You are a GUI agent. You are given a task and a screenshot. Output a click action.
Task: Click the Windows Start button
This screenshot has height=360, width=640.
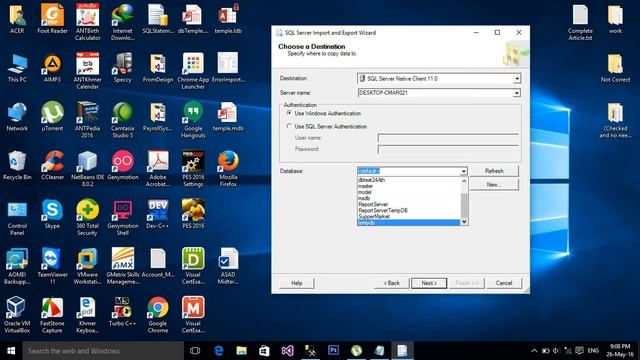[11, 351]
